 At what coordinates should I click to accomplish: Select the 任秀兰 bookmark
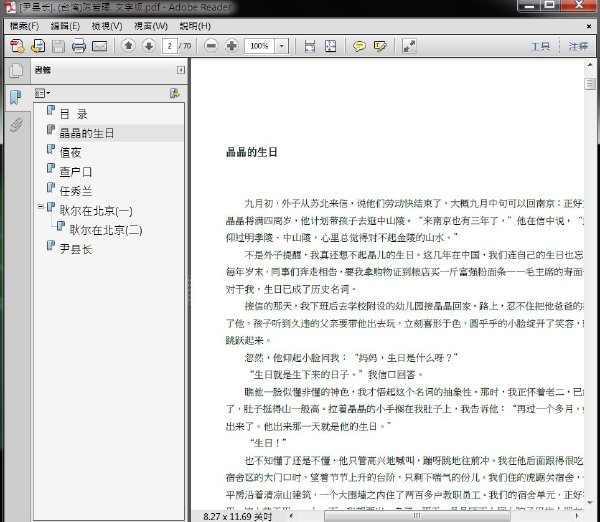coord(76,191)
